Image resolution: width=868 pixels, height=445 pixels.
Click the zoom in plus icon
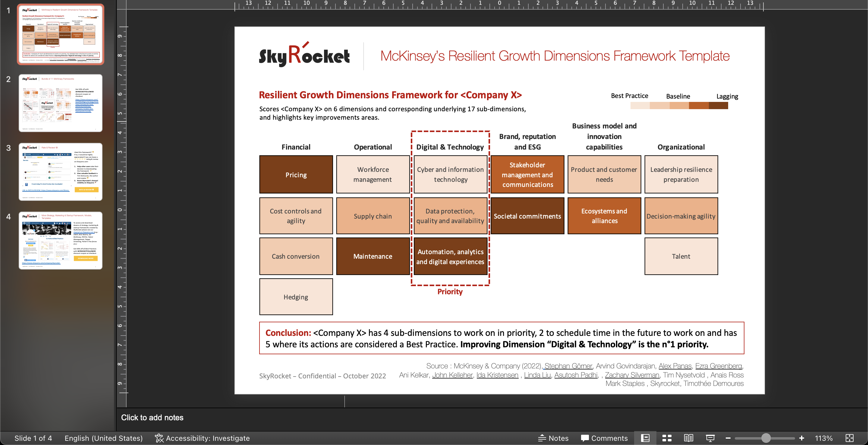click(801, 438)
